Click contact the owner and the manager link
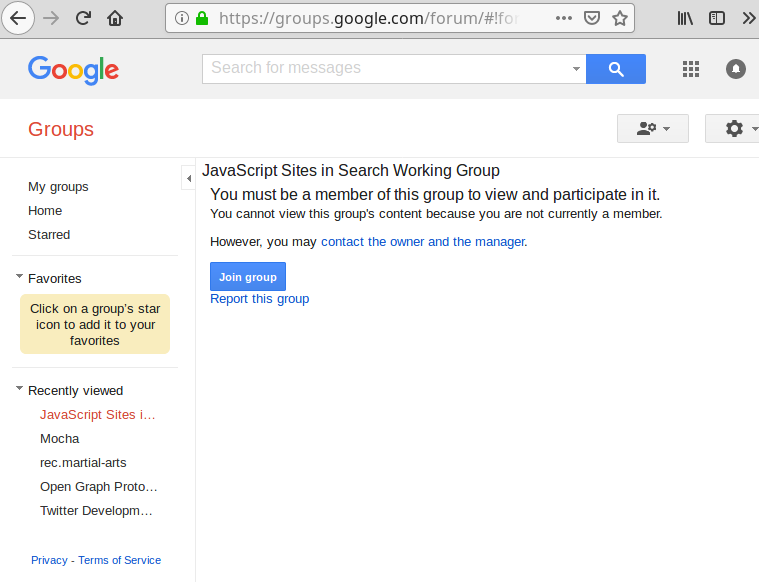The width and height of the screenshot is (759, 582). coord(422,242)
